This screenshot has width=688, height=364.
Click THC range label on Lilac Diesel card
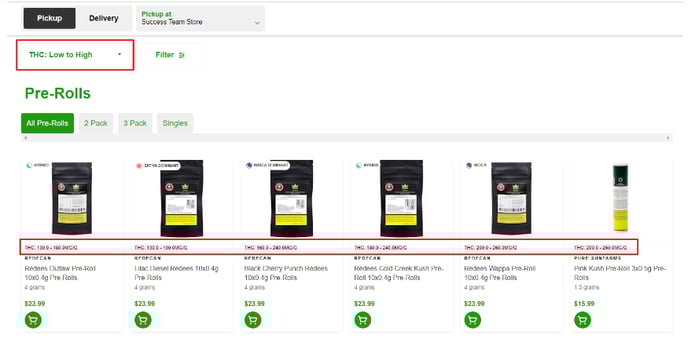coord(161,248)
